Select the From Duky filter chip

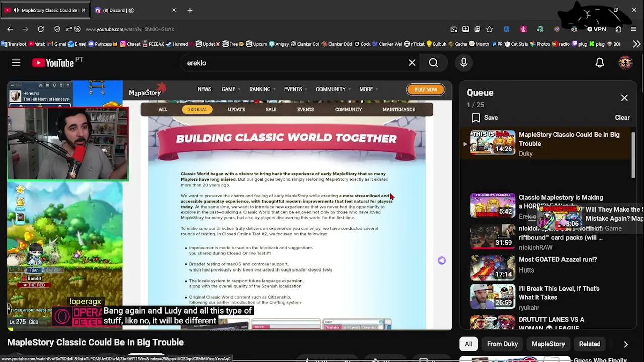pos(502,344)
